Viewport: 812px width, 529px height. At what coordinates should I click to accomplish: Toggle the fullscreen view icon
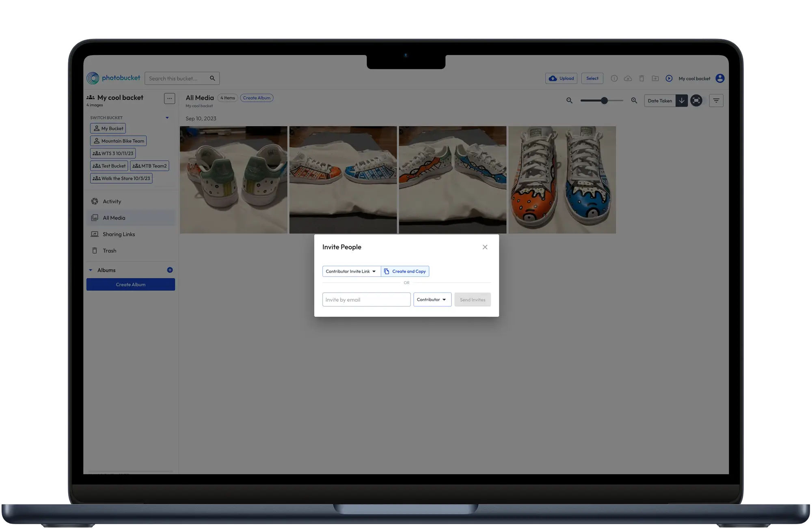coord(697,101)
